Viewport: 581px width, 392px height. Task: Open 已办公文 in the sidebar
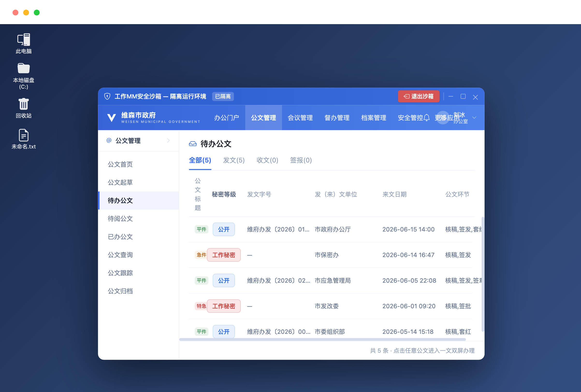tap(139, 237)
